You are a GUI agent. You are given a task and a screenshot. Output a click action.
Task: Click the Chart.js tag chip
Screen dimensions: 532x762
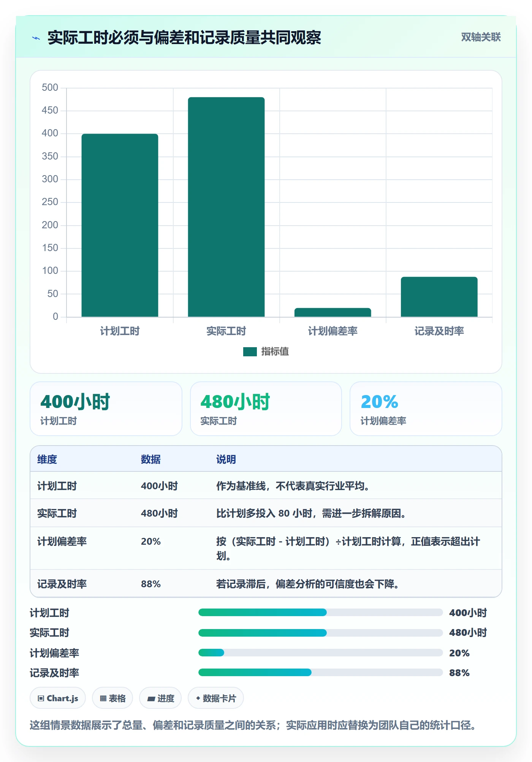[58, 698]
